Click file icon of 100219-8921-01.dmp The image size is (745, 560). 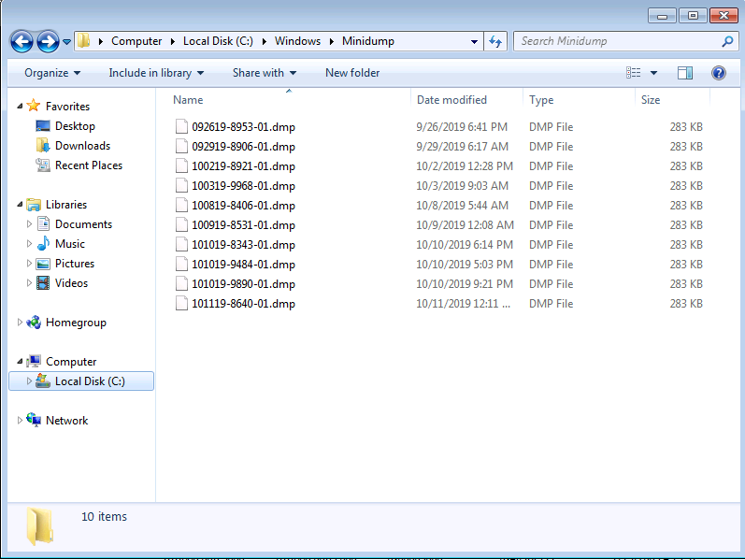pyautogui.click(x=181, y=165)
